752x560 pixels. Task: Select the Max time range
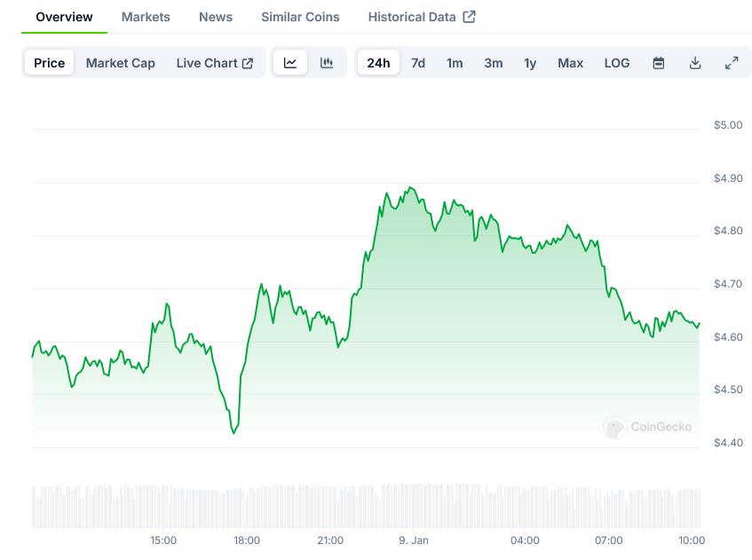tap(570, 63)
